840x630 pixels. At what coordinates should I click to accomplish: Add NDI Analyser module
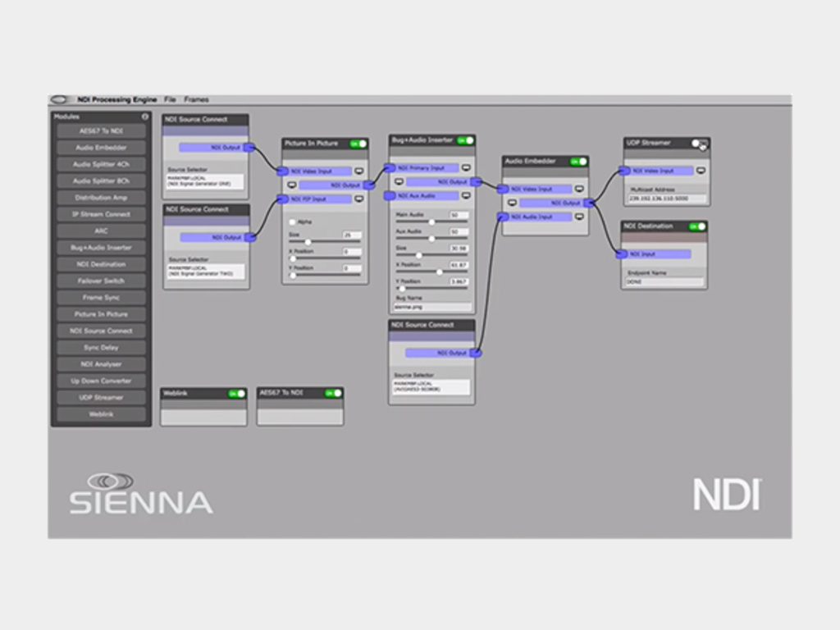pyautogui.click(x=101, y=364)
